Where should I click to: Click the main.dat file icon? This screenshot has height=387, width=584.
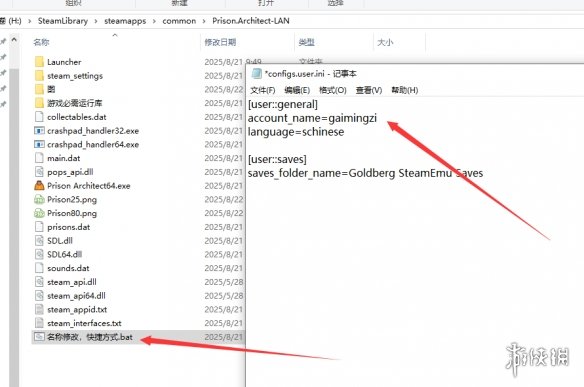click(x=39, y=158)
